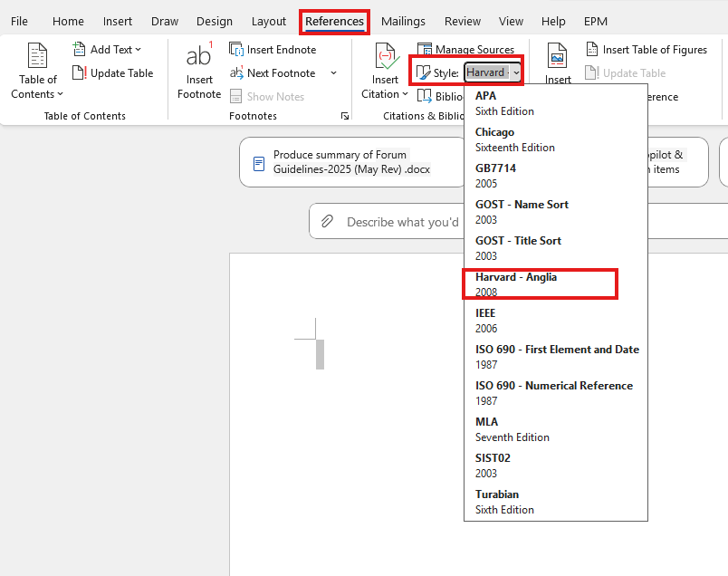Open the Review ribbon tab
Viewport: 728px width, 576px height.
point(463,21)
